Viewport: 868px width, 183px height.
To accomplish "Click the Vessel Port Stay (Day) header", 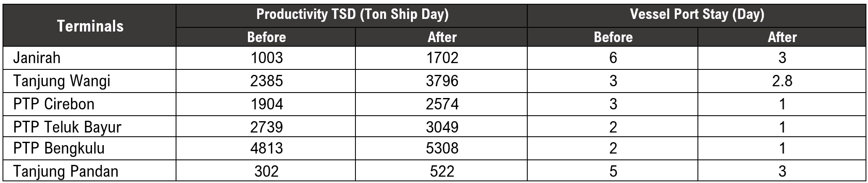I will point(697,15).
